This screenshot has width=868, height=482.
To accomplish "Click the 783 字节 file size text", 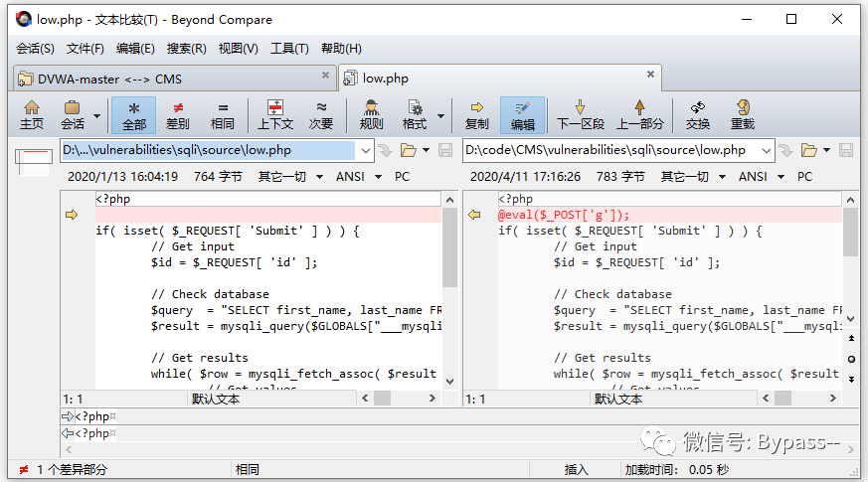I will coord(620,177).
